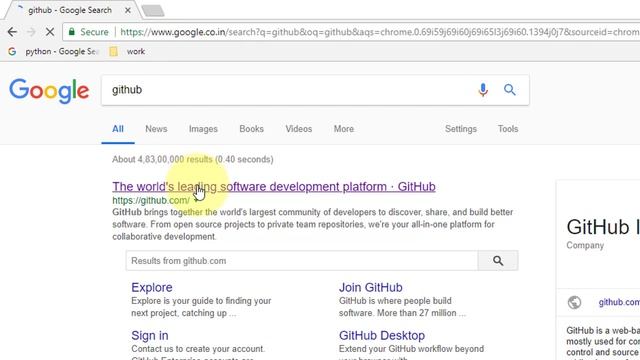640x360 pixels.
Task: Open the work bookmarks folder
Action: click(127, 51)
